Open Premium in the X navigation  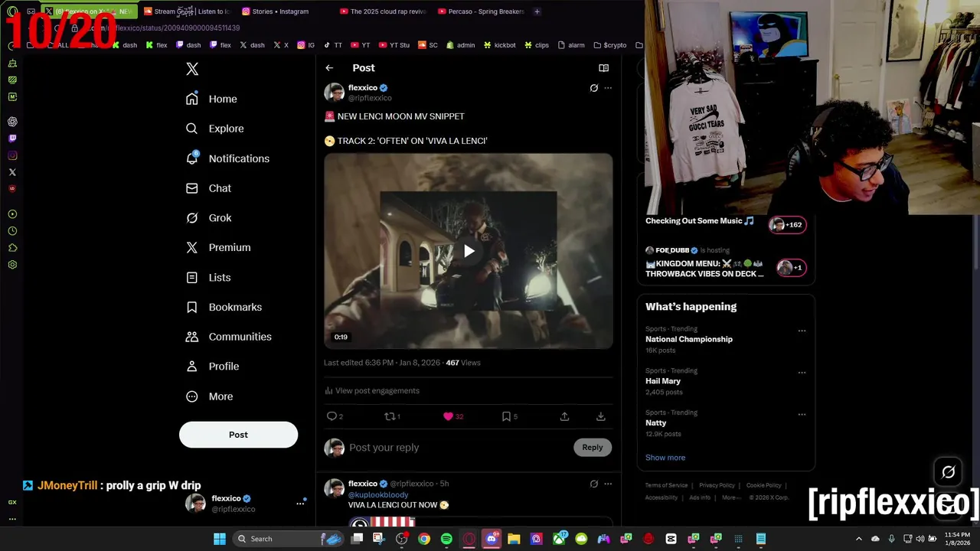[x=218, y=247]
